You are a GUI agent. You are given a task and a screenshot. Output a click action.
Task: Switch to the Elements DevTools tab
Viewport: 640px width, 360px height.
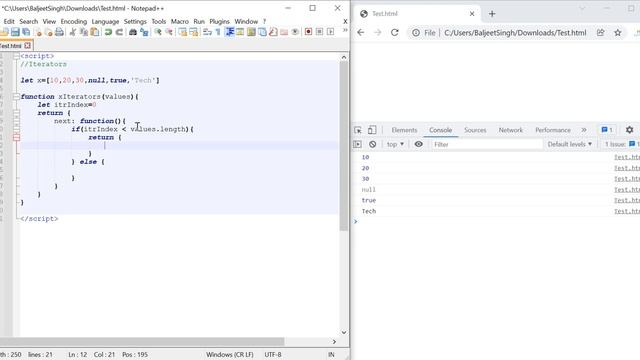point(404,130)
